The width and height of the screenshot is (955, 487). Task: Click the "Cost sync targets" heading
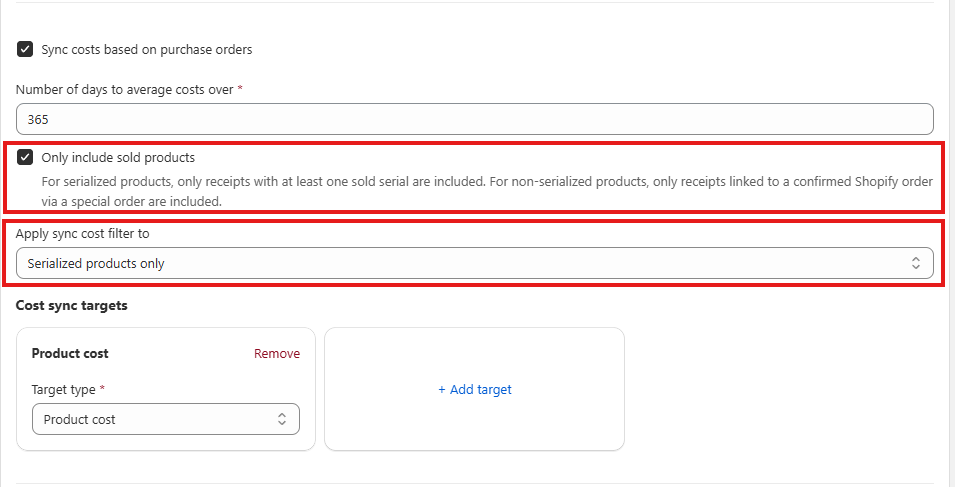pyautogui.click(x=71, y=305)
